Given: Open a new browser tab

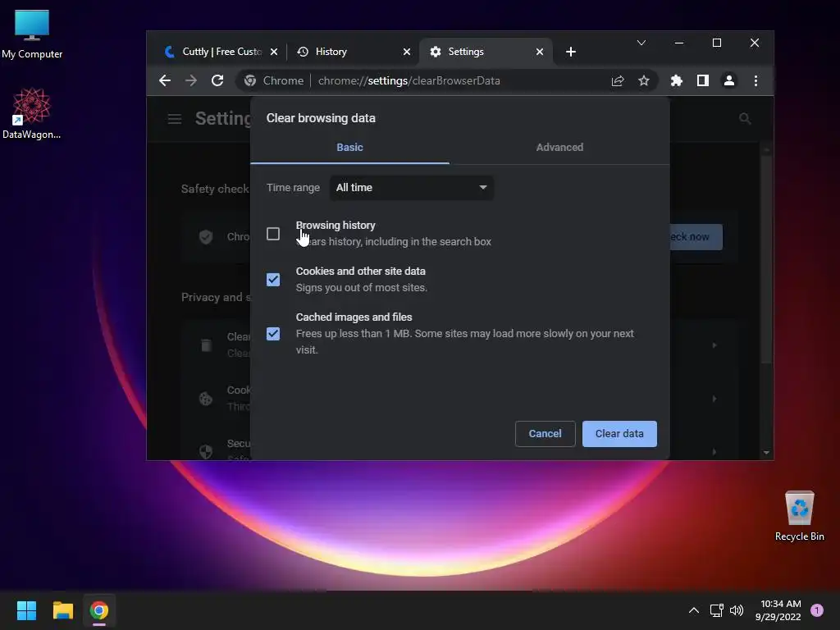Looking at the screenshot, I should point(571,52).
